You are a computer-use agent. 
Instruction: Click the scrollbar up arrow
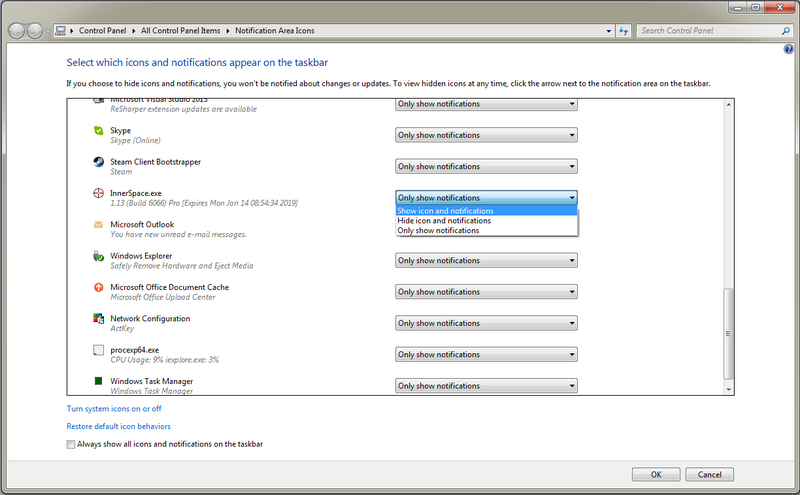click(x=729, y=105)
